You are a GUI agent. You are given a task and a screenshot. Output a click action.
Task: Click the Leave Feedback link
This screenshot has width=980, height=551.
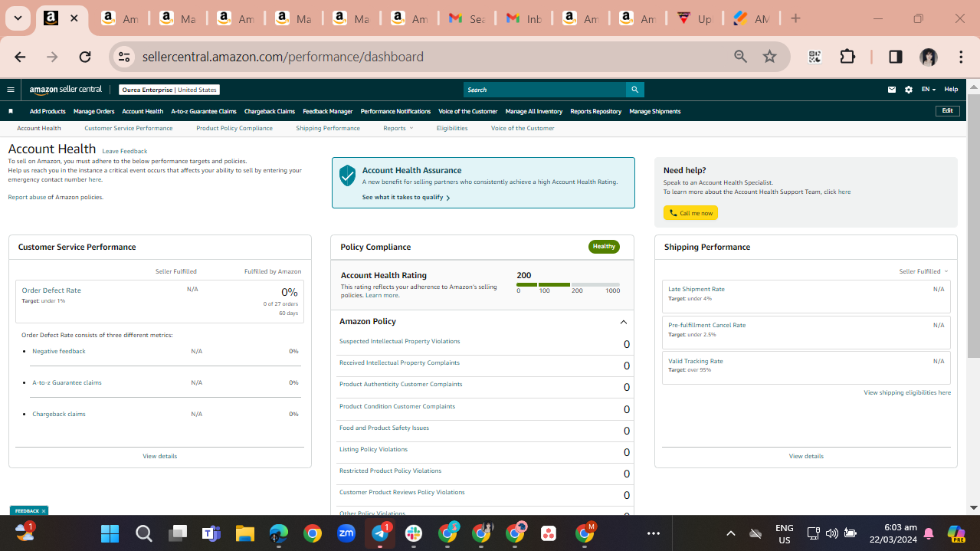coord(125,151)
